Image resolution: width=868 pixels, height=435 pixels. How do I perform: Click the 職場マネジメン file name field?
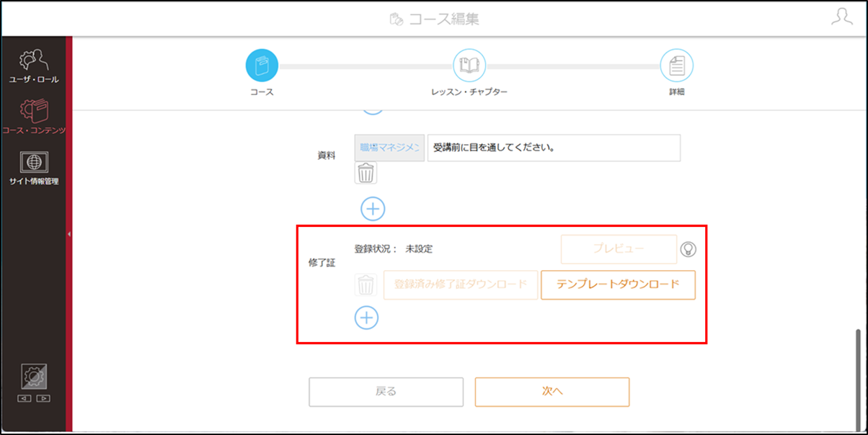coord(389,148)
